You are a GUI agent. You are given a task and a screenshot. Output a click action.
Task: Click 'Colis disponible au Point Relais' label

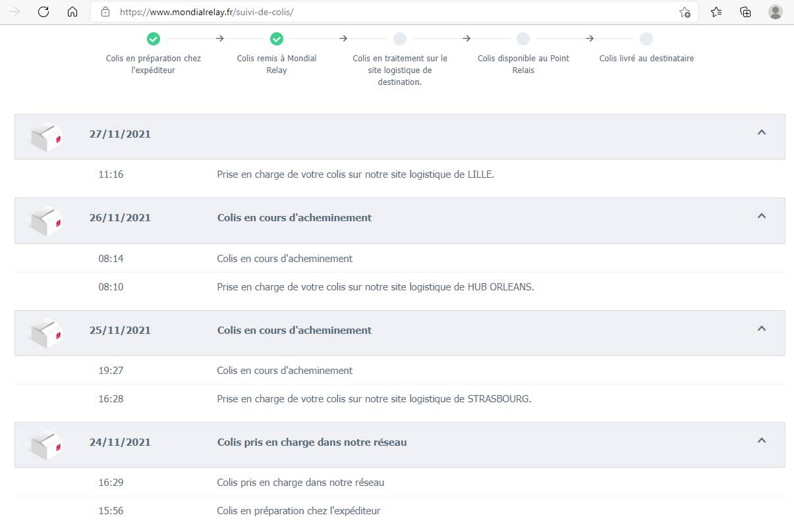(x=523, y=65)
